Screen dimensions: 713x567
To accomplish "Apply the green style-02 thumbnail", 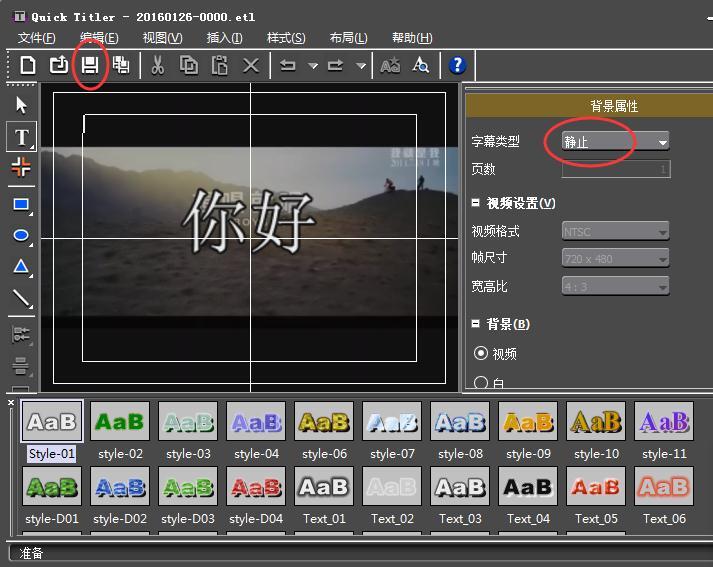I will 120,421.
